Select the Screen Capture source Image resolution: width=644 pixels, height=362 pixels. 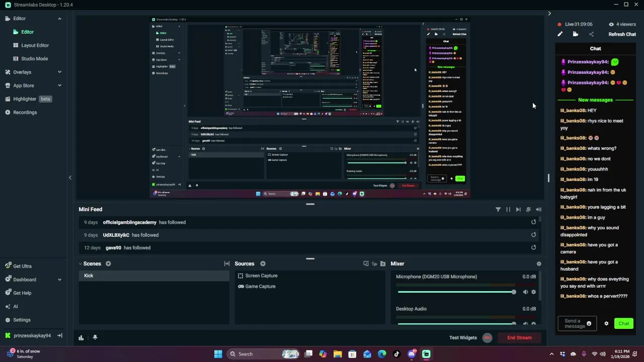click(261, 276)
